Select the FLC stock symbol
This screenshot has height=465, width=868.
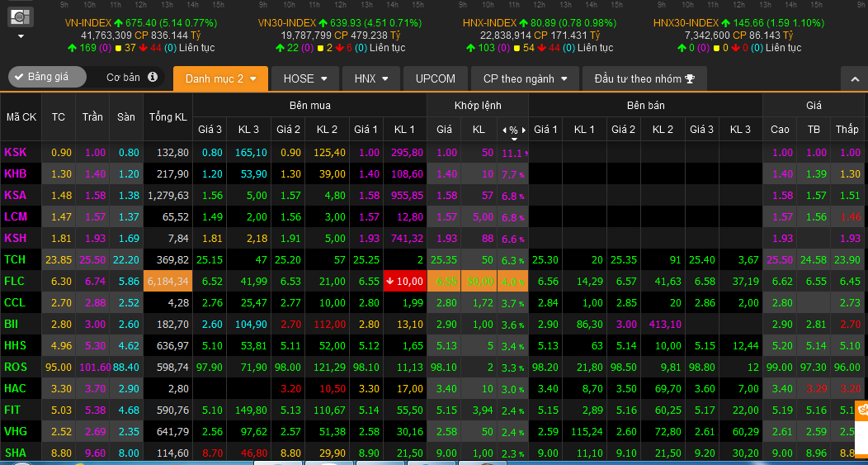(15, 281)
